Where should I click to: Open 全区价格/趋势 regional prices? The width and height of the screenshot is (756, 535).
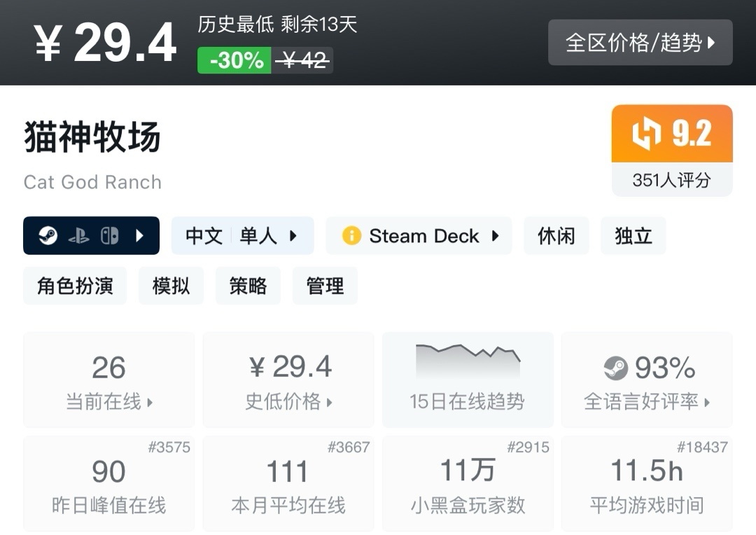[640, 43]
